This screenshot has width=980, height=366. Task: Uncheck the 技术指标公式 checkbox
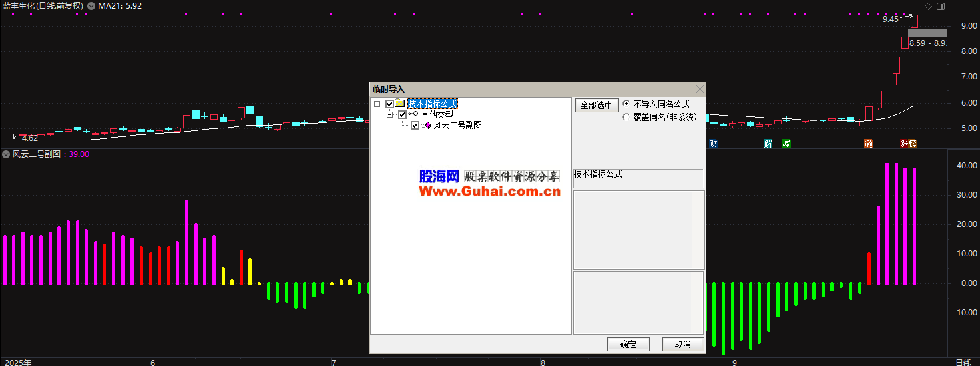390,104
